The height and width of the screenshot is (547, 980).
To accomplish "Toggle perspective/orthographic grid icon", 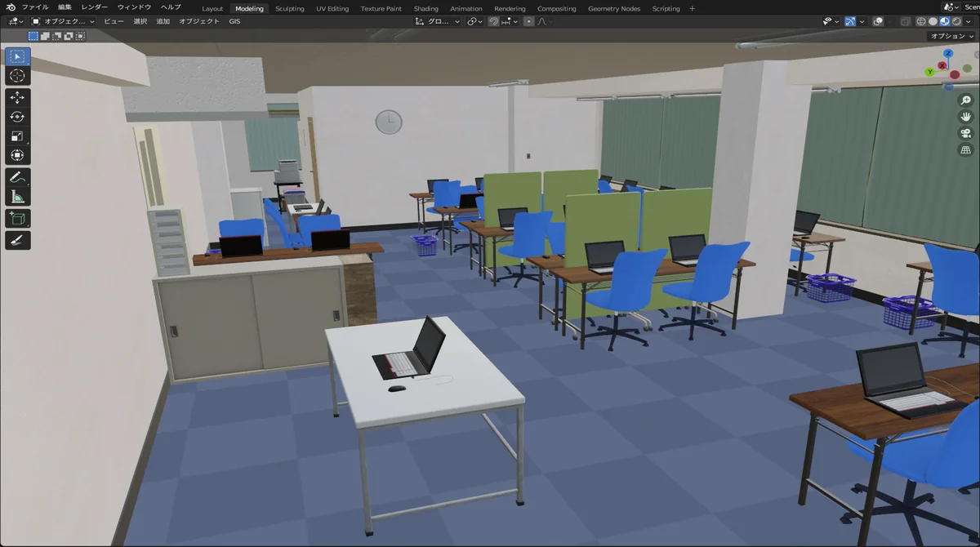I will (965, 150).
